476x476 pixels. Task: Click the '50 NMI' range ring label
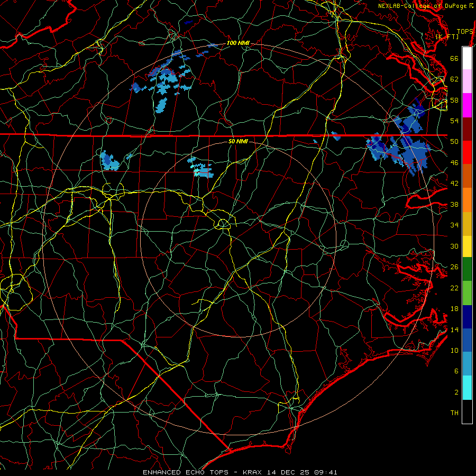coord(238,141)
